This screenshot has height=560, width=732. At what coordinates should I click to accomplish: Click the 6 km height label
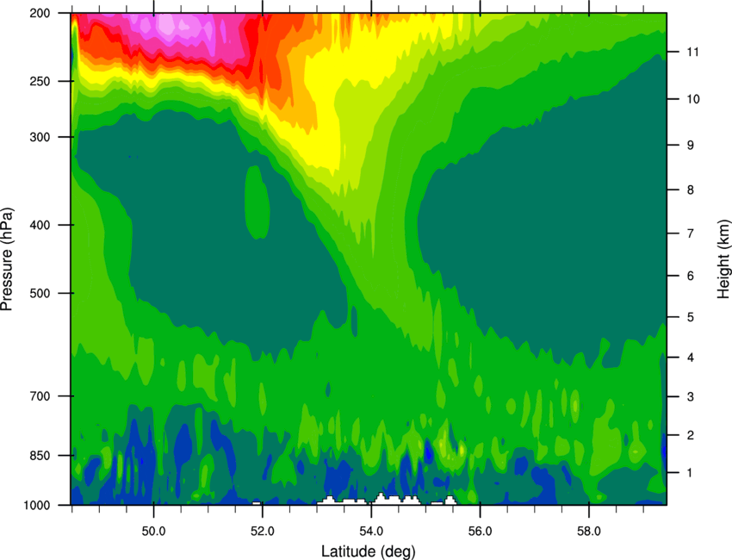[691, 276]
